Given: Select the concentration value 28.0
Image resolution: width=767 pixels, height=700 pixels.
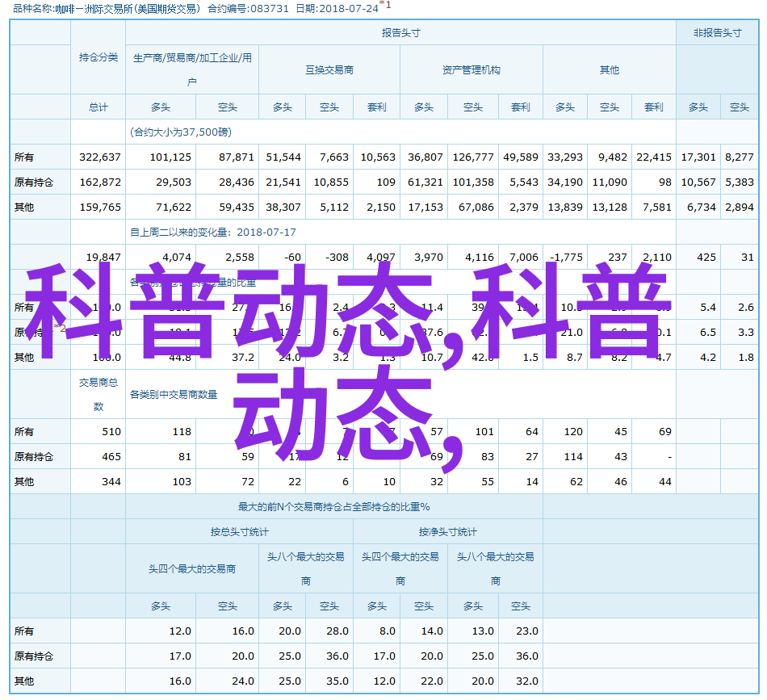Looking at the screenshot, I should (337, 631).
